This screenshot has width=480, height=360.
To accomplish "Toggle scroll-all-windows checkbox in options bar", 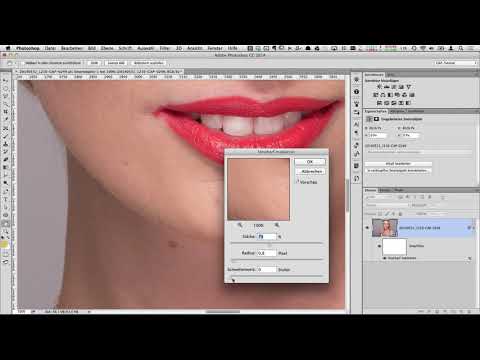I will (x=23, y=63).
